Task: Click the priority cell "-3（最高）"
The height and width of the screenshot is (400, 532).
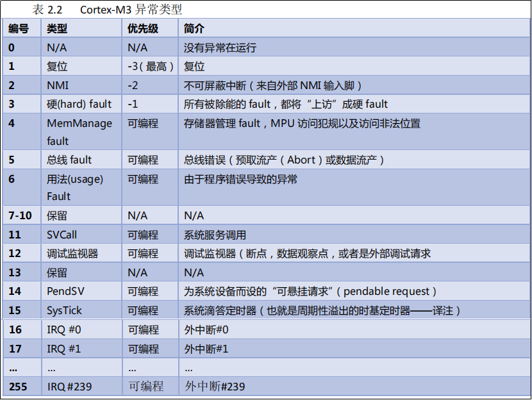Action: coord(151,66)
